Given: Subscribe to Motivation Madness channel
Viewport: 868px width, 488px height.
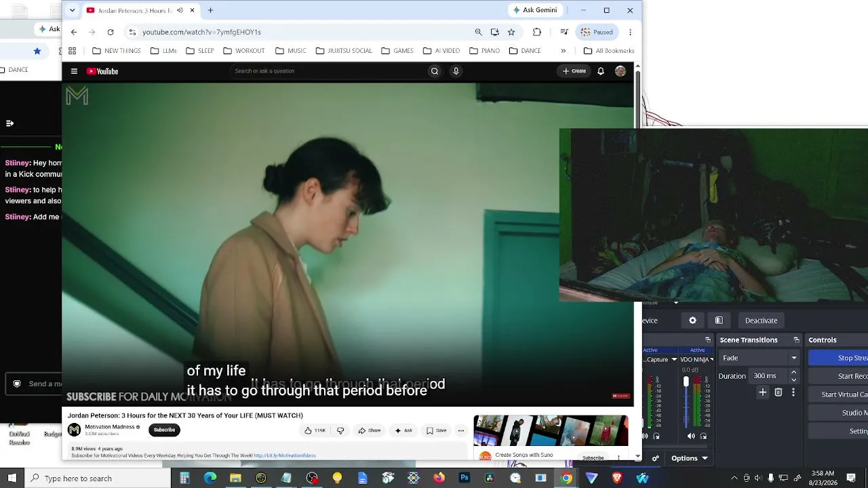Looking at the screenshot, I should coord(164,430).
